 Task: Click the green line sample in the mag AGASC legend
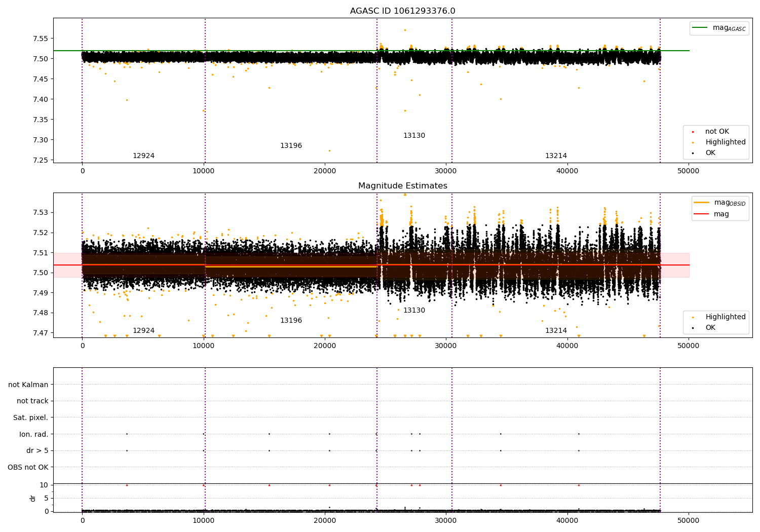700,28
